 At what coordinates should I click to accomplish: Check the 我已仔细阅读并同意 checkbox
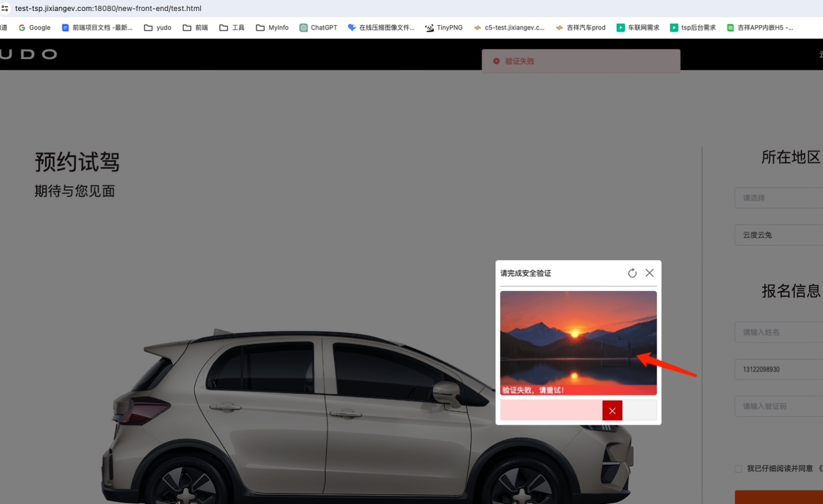[x=738, y=469]
